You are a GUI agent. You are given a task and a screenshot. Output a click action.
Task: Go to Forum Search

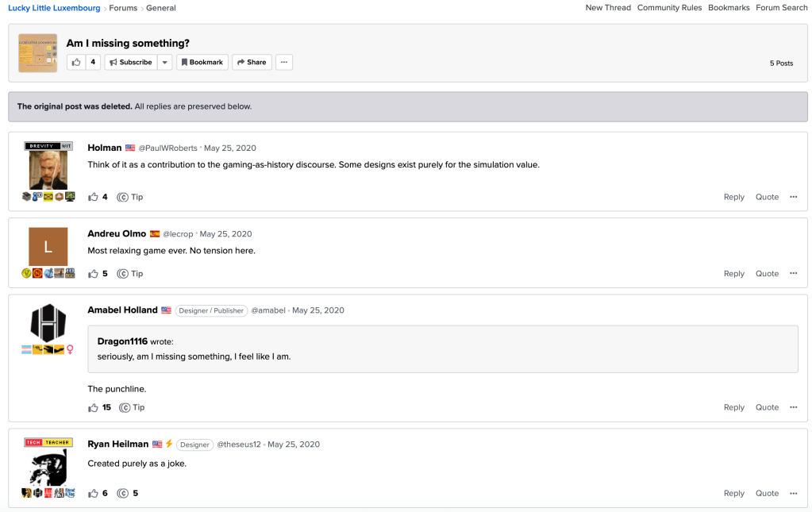click(781, 8)
